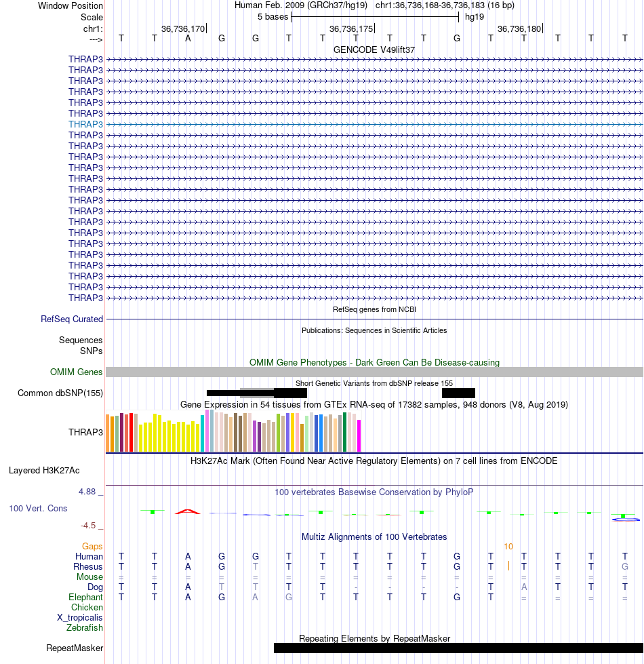This screenshot has width=644, height=664.
Task: Click the 36,736,175 ruler position label
Action: [x=351, y=28]
